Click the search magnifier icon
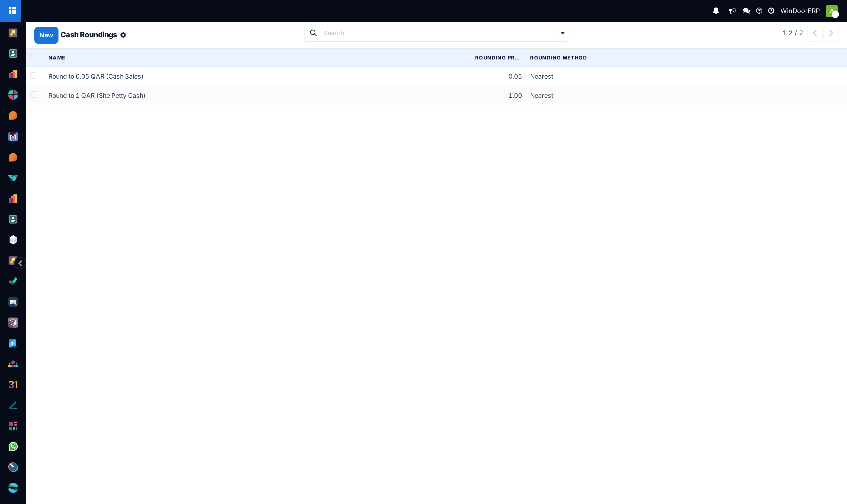The width and height of the screenshot is (847, 504). pyautogui.click(x=313, y=33)
